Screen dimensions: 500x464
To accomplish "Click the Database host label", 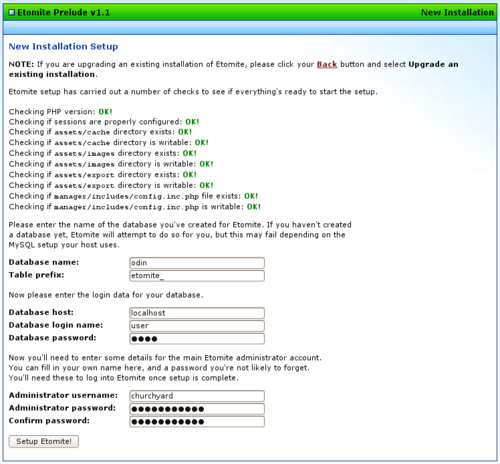I will [41, 312].
